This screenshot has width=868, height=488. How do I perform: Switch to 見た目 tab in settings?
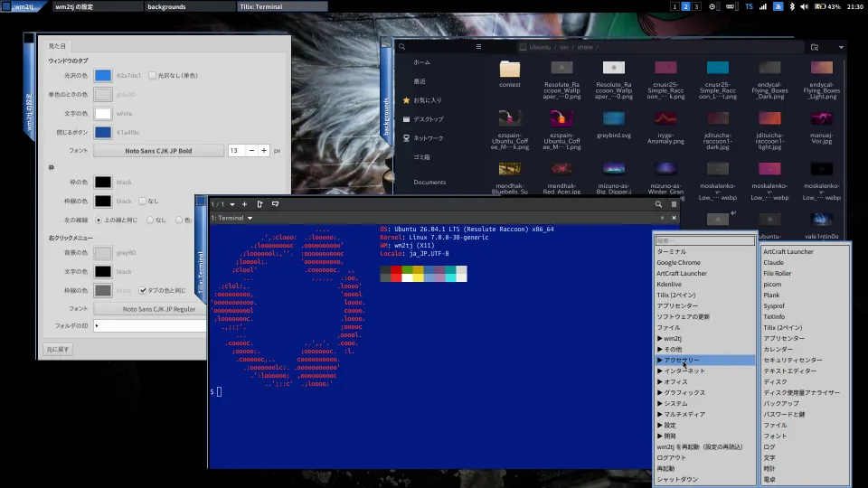57,46
